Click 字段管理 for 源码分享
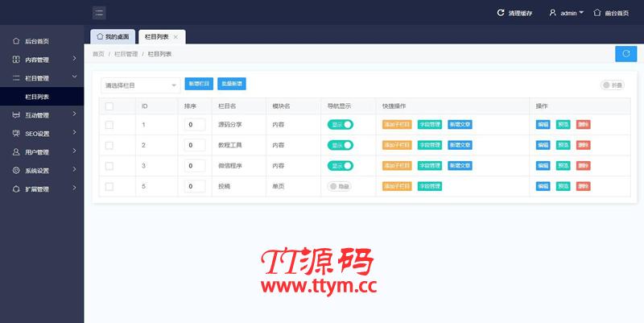 tap(430, 125)
